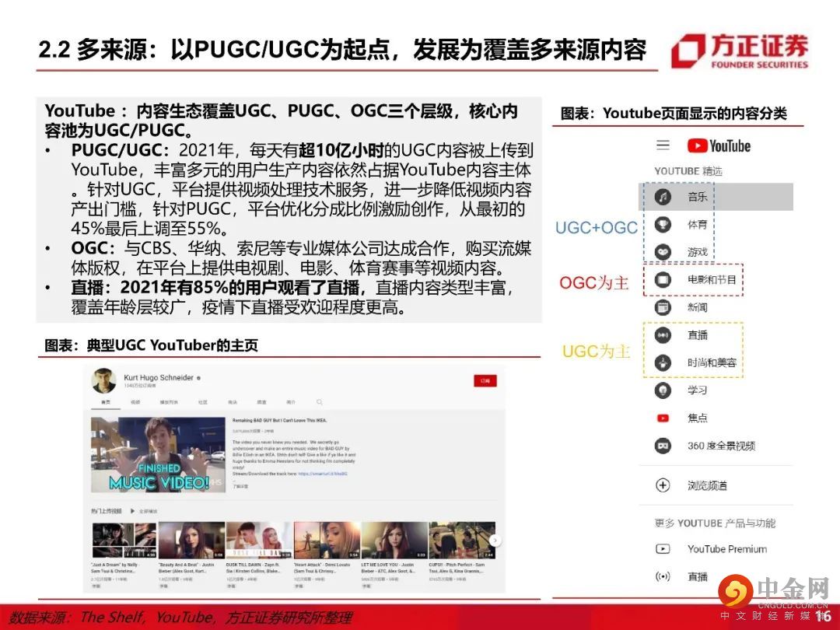Click the channel search magnifier icon

point(320,402)
